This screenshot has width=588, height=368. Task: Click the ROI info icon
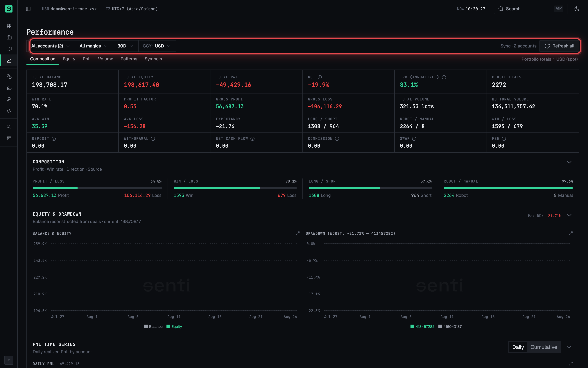(320, 77)
